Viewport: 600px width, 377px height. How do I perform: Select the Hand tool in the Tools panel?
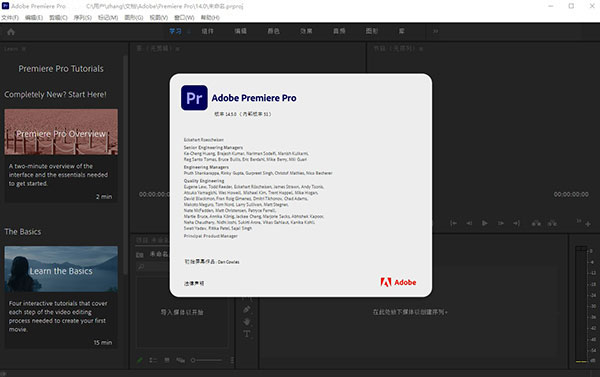point(247,322)
